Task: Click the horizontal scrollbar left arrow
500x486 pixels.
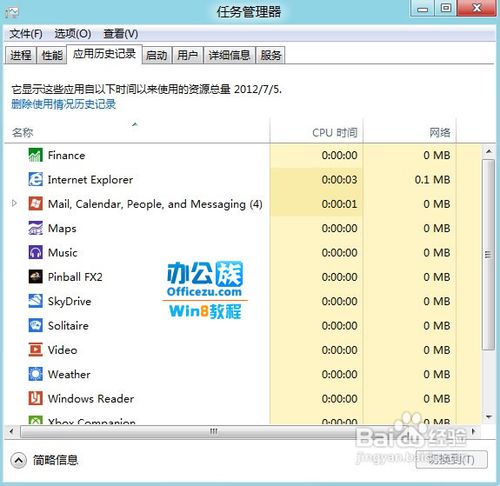Action: pyautogui.click(x=12, y=432)
